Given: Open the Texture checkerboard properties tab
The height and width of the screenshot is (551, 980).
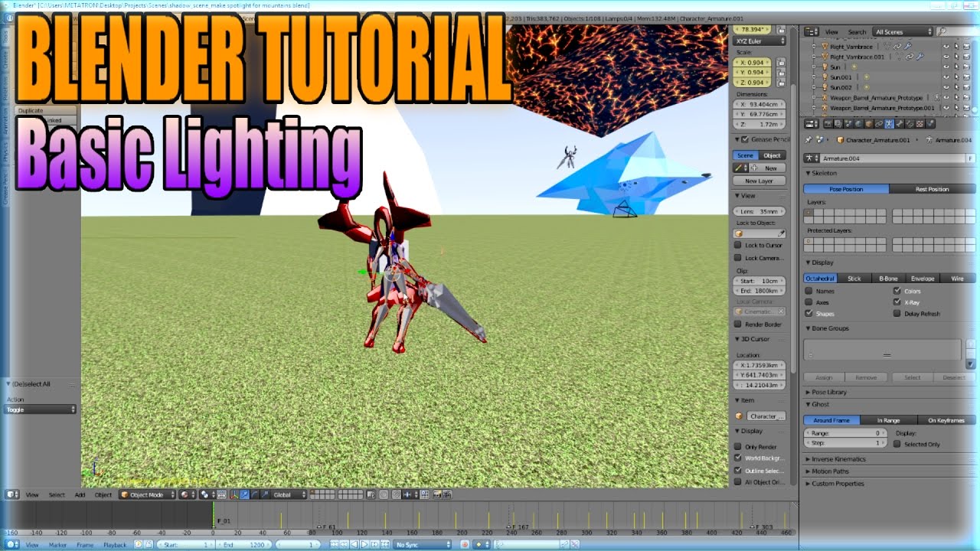Looking at the screenshot, I should click(x=920, y=124).
